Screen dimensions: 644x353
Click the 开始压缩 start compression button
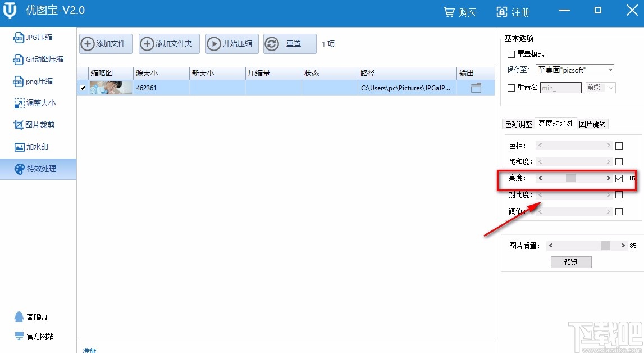(231, 43)
